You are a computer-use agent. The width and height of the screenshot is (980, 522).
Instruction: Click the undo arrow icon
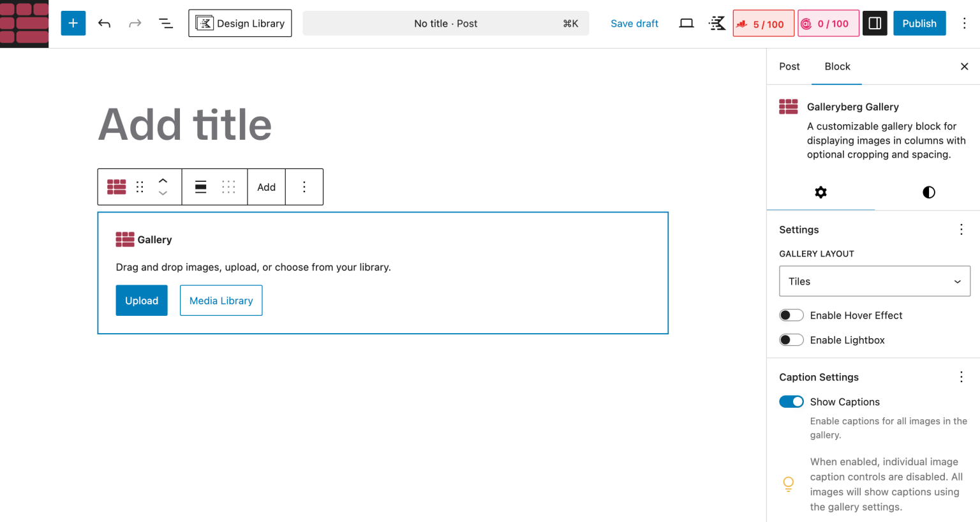105,24
